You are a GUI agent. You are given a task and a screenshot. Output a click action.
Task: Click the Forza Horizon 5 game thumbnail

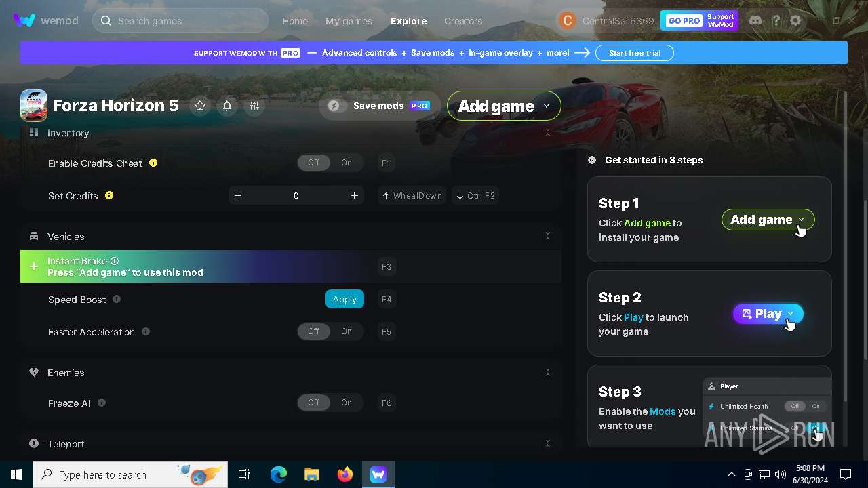click(x=34, y=106)
